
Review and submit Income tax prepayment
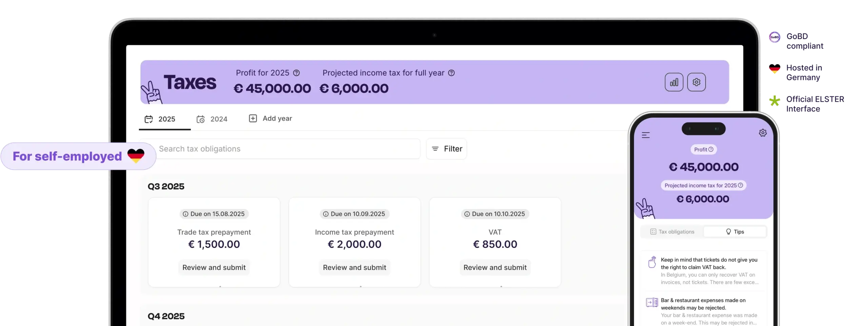pyautogui.click(x=354, y=267)
